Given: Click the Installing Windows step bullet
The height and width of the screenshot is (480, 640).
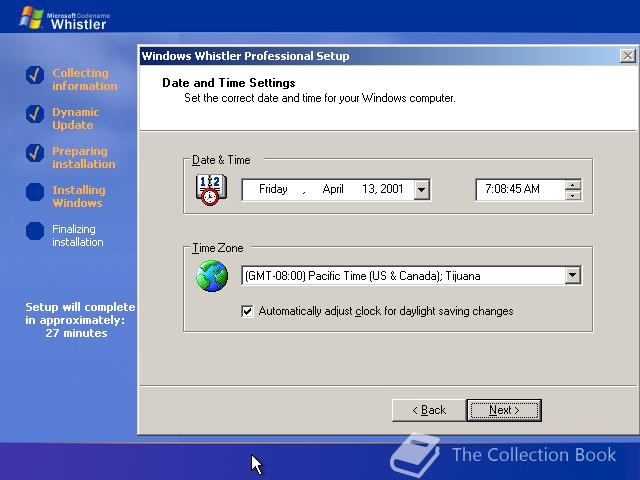Looking at the screenshot, I should (x=35, y=192).
